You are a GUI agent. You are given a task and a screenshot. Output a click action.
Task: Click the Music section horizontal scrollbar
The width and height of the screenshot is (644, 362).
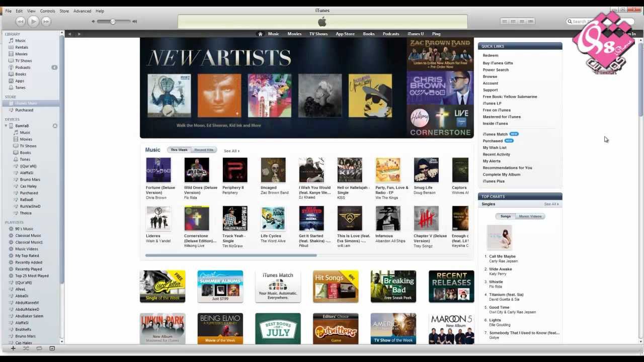(231, 255)
